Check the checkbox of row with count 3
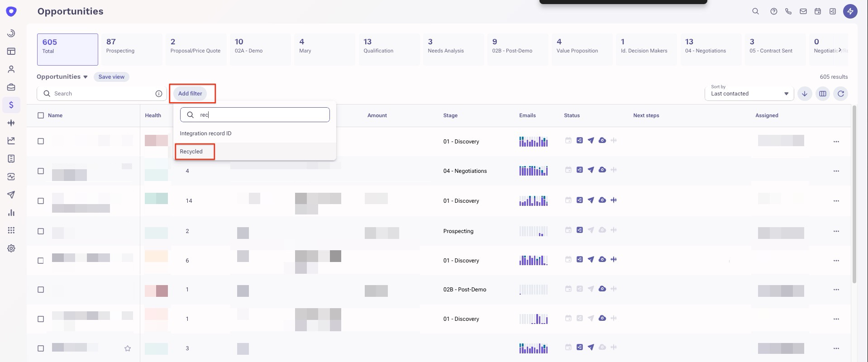 (41, 348)
